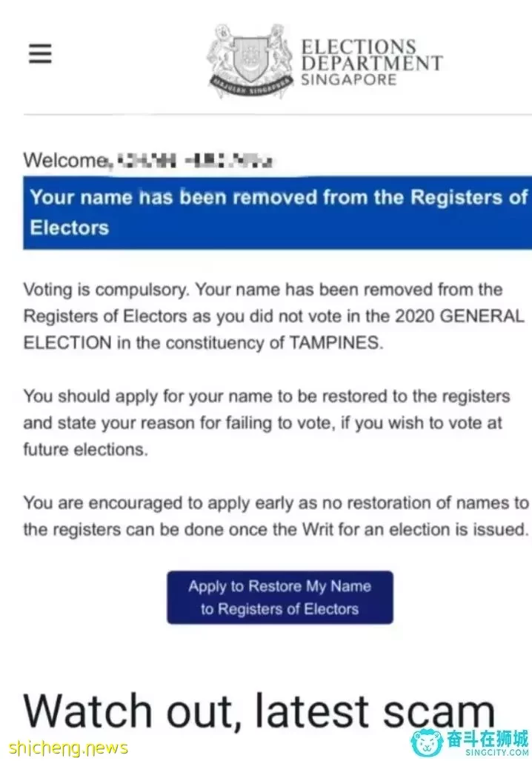This screenshot has width=532, height=761.
Task: Click the Welcome greeting text
Action: click(65, 160)
